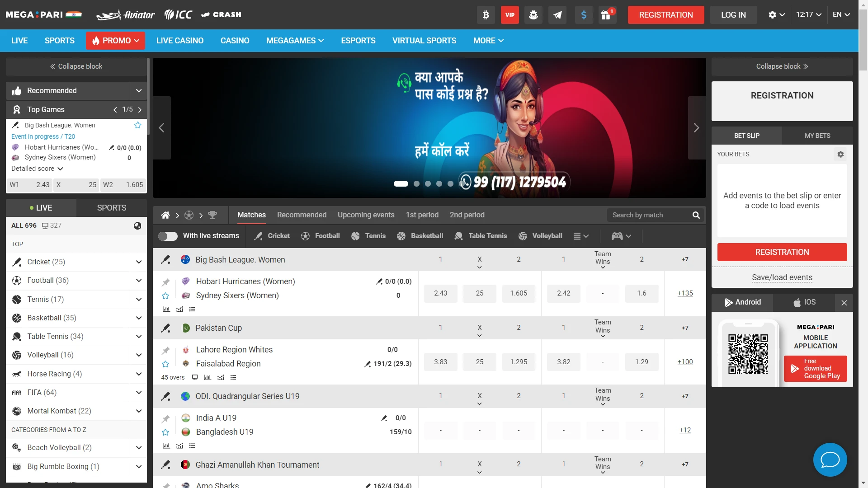Image resolution: width=868 pixels, height=488 pixels.
Task: Favorite the India A U19 match
Action: click(165, 432)
